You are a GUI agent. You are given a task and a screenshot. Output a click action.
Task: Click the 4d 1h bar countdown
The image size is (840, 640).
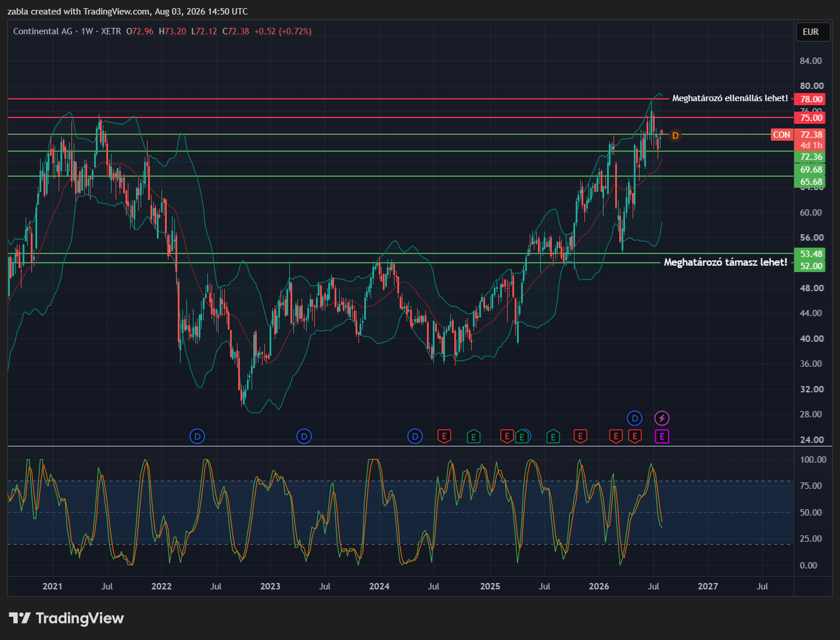pyautogui.click(x=810, y=145)
